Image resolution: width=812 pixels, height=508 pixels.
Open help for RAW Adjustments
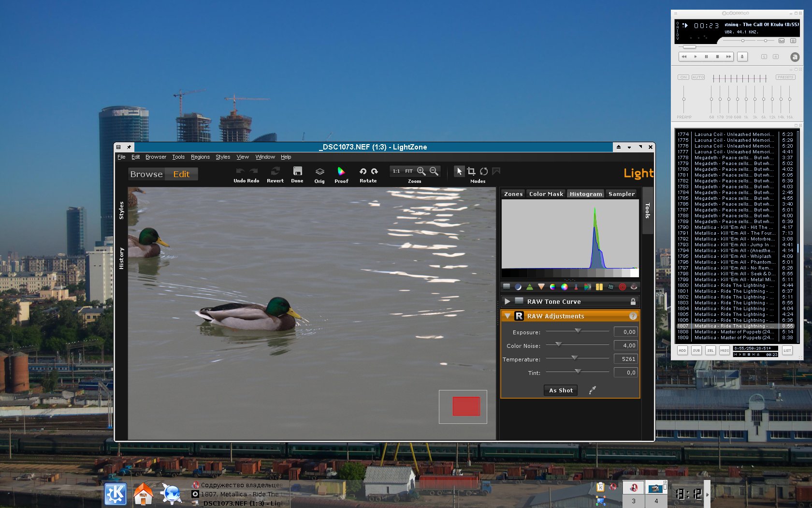pos(633,316)
